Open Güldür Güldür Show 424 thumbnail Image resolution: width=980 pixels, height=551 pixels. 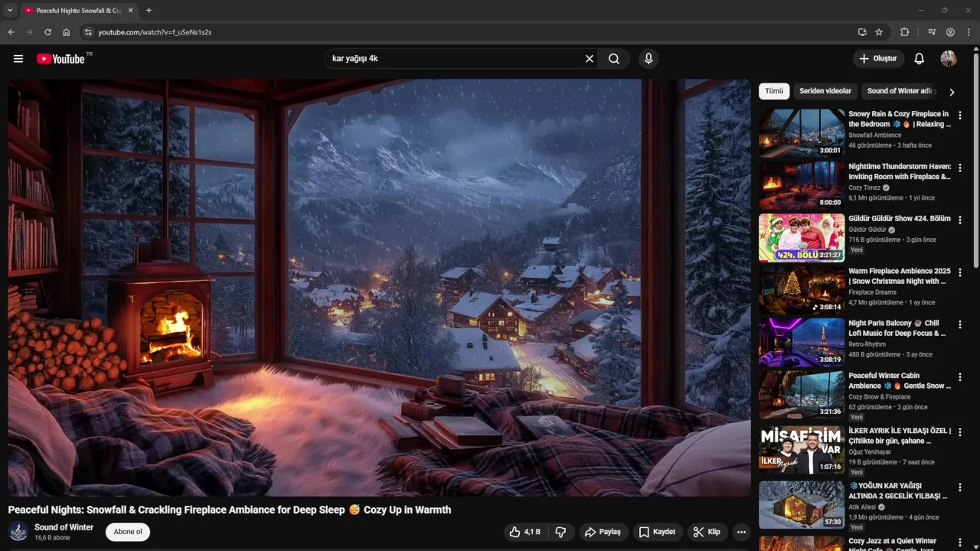point(802,238)
